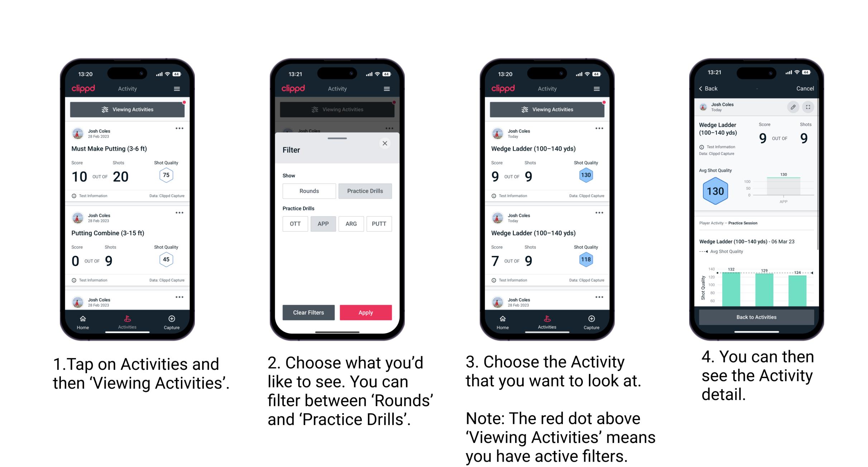
Task: Select 'Rounds' toggle in Filter panel
Action: (x=308, y=191)
